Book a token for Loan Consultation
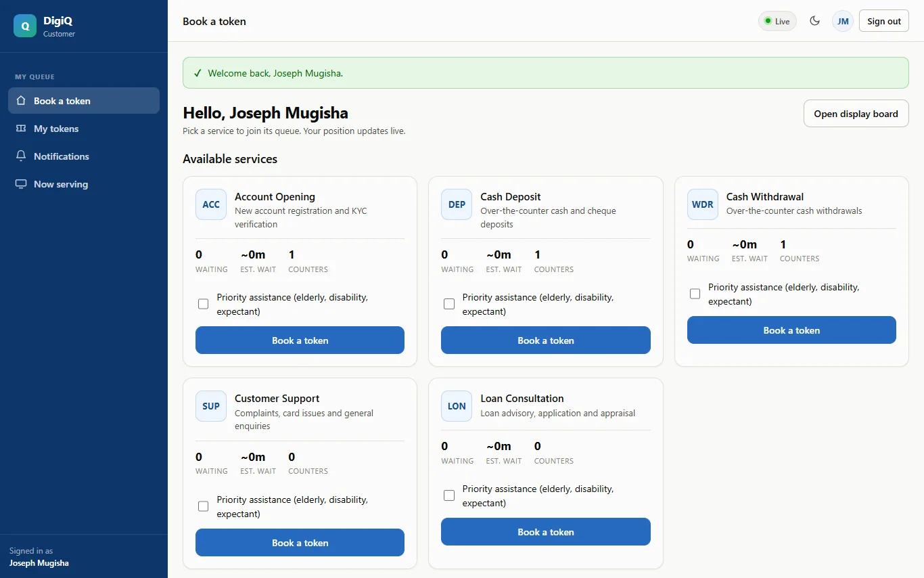 click(x=546, y=532)
